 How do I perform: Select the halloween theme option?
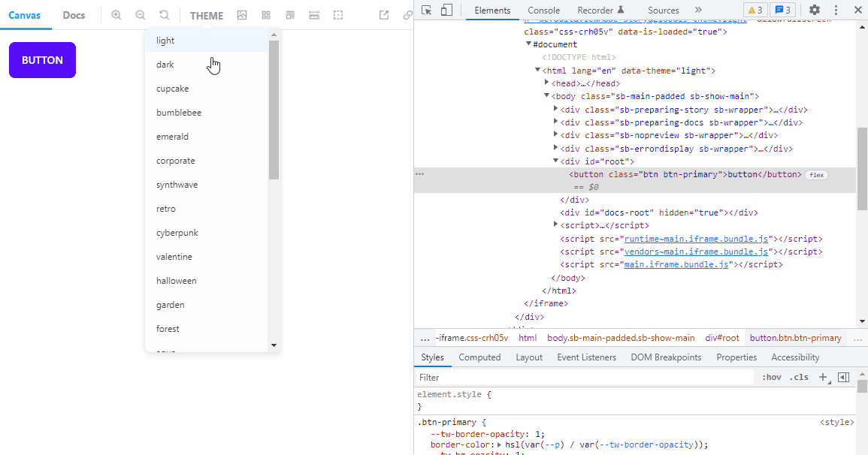(x=207, y=281)
